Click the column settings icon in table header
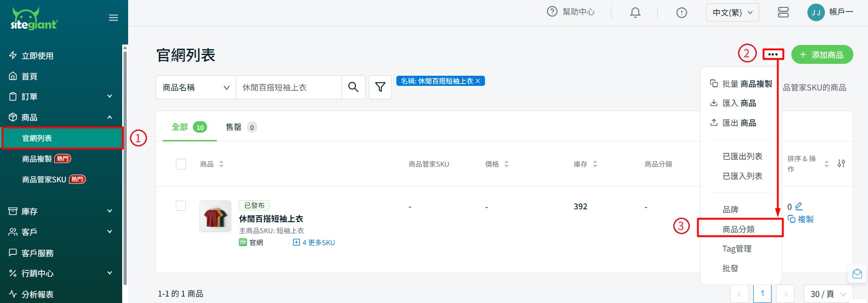868x303 pixels. point(841,163)
